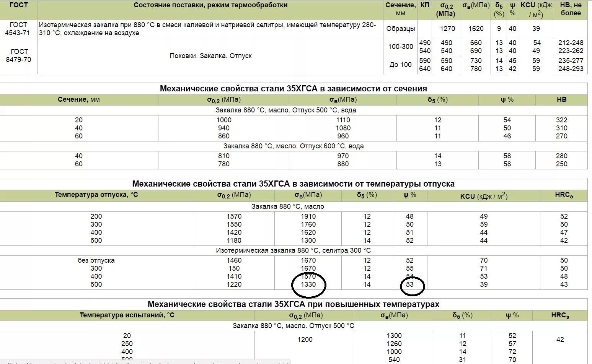Select the 'Поковки. Закалка. Отпуск' cell
The image size is (592, 364).
coord(210,56)
